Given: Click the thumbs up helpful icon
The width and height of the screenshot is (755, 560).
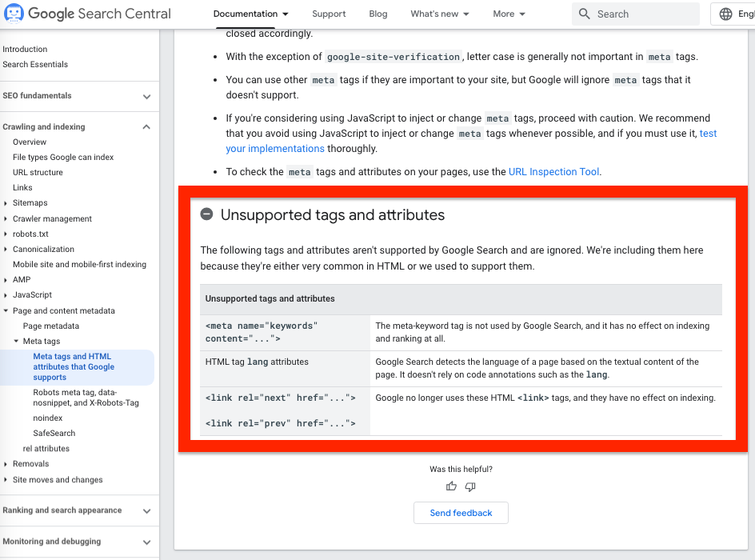Looking at the screenshot, I should pyautogui.click(x=451, y=486).
